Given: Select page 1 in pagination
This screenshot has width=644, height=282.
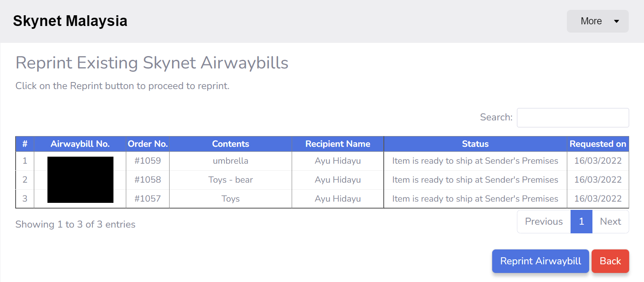Looking at the screenshot, I should [581, 222].
